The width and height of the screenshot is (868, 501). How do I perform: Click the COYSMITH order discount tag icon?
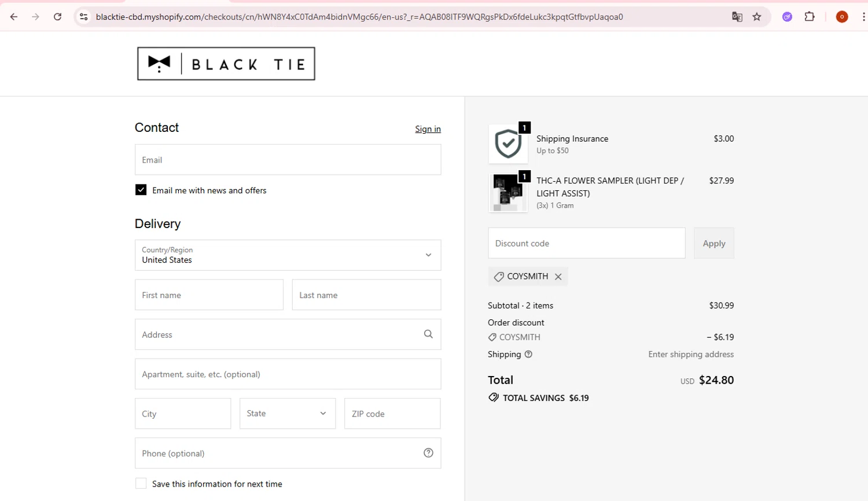point(492,337)
